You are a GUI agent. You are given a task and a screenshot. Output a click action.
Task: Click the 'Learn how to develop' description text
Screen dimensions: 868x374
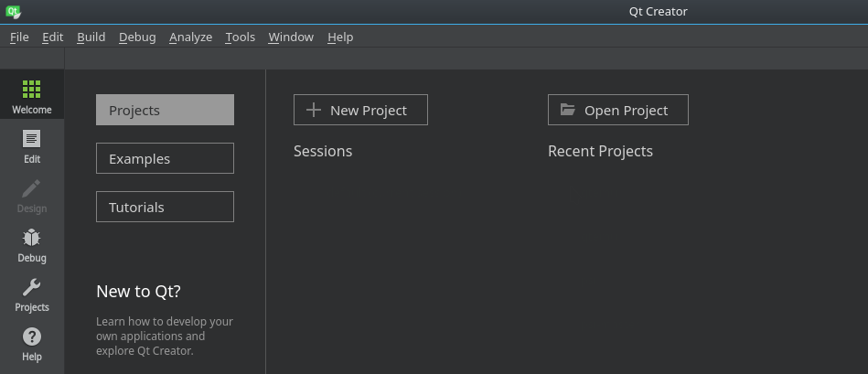coord(165,336)
